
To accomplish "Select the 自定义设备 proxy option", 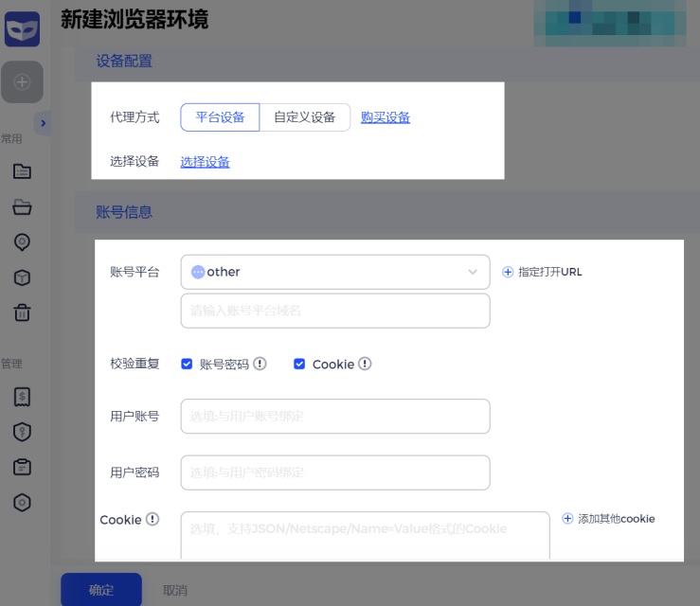I will (305, 117).
